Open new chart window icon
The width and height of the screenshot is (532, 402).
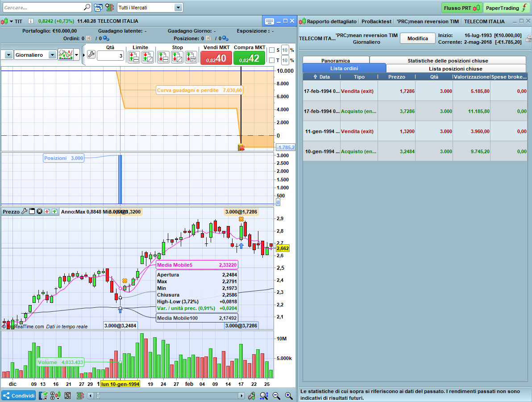point(98,8)
